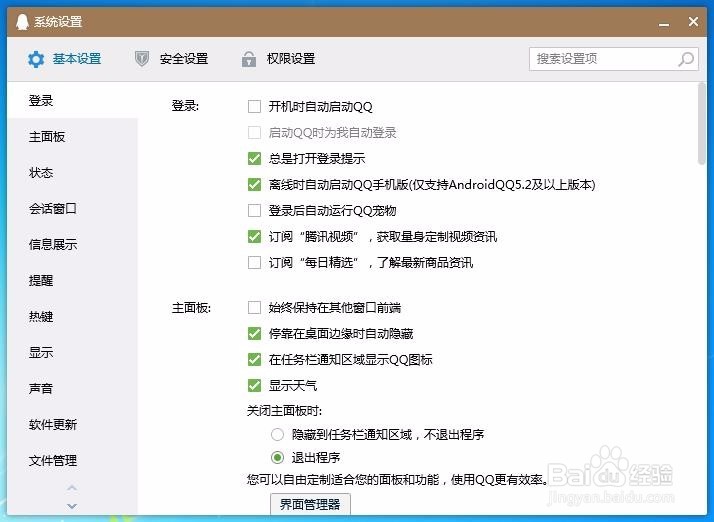The width and height of the screenshot is (714, 522).
Task: Select 声音 in the sidebar
Action: pos(72,389)
